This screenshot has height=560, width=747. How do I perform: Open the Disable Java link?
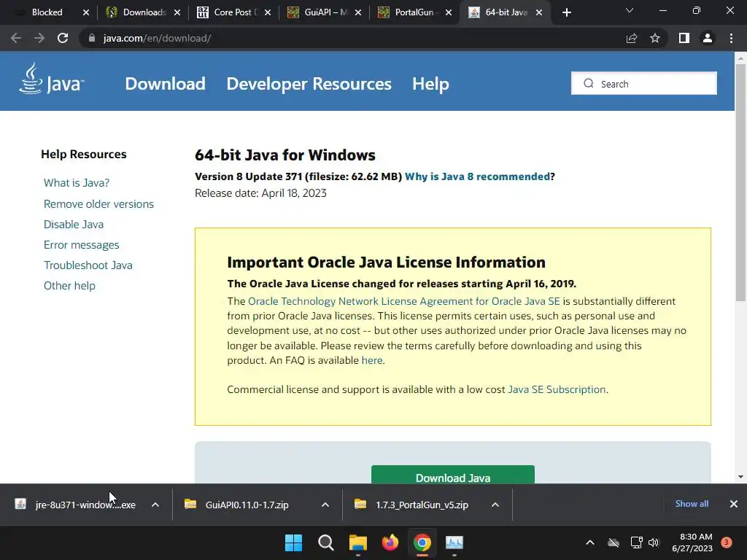click(74, 225)
